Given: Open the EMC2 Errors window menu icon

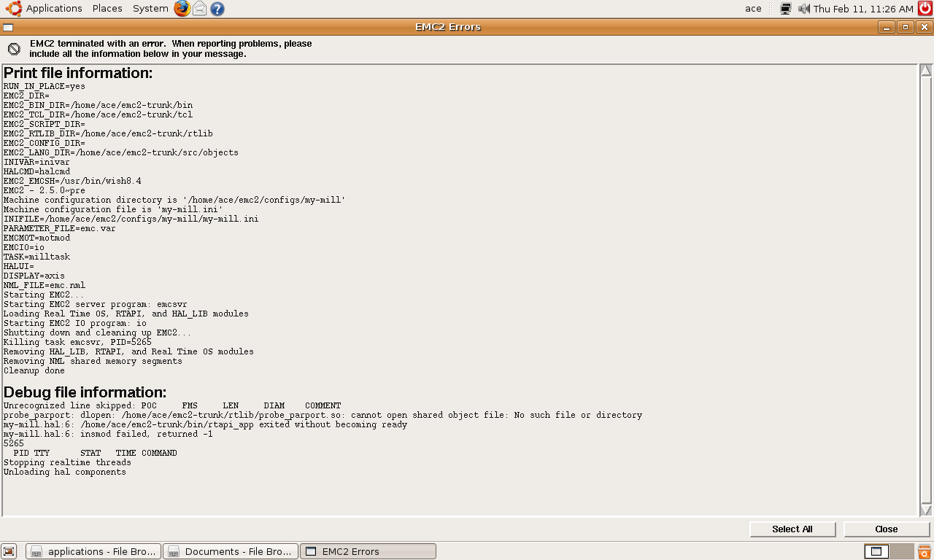Looking at the screenshot, I should [x=7, y=27].
